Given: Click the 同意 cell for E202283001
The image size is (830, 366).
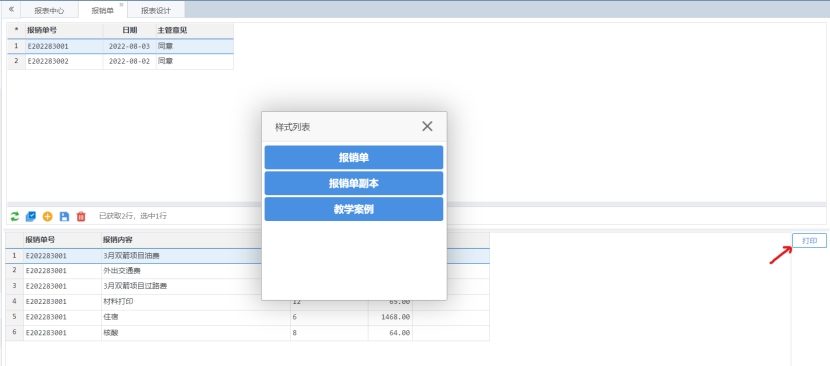Looking at the screenshot, I should click(x=195, y=46).
